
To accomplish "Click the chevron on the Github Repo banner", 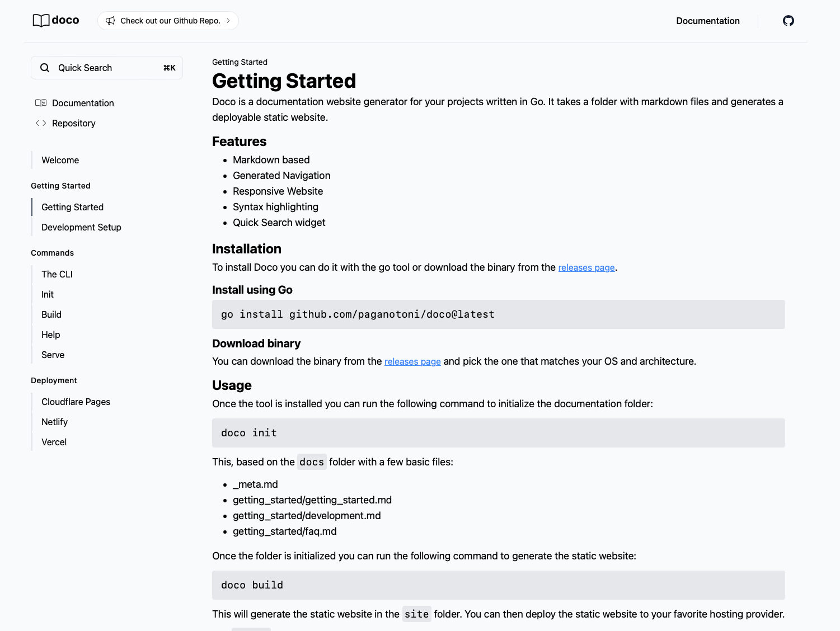I will tap(228, 21).
